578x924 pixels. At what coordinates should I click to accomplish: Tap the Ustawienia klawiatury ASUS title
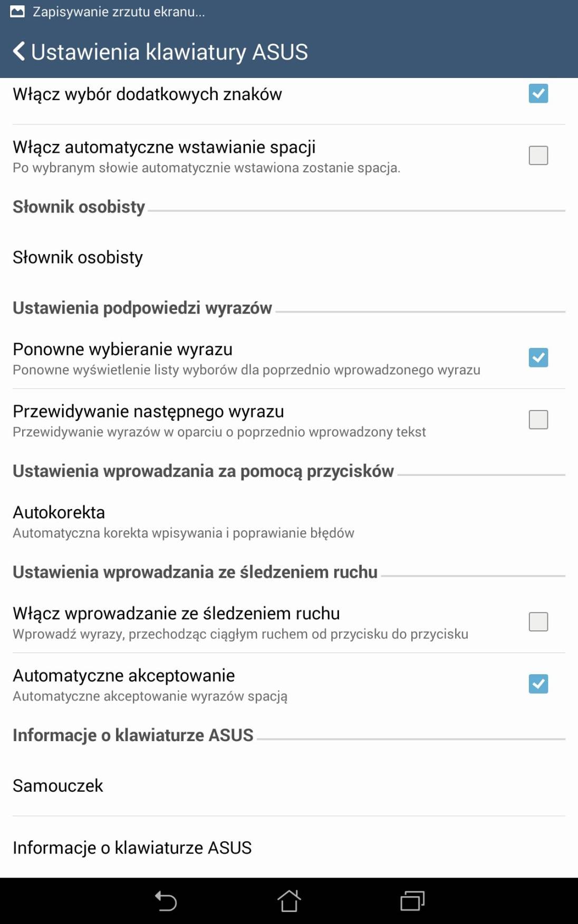169,52
